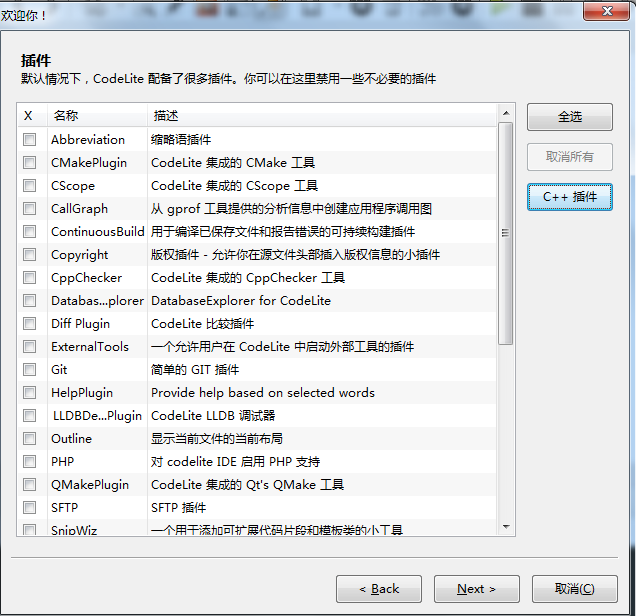The image size is (636, 616).
Task: Check the Abbreviation plugin checkbox
Action: 29,140
